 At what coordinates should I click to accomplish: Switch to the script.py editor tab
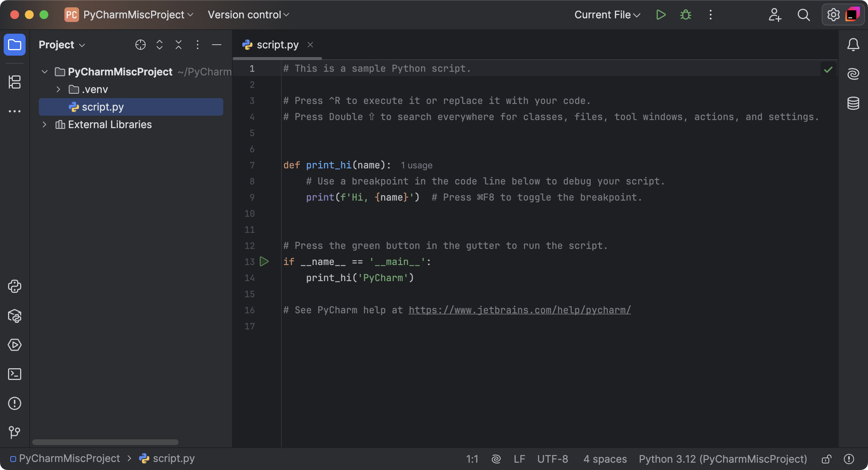click(x=277, y=44)
